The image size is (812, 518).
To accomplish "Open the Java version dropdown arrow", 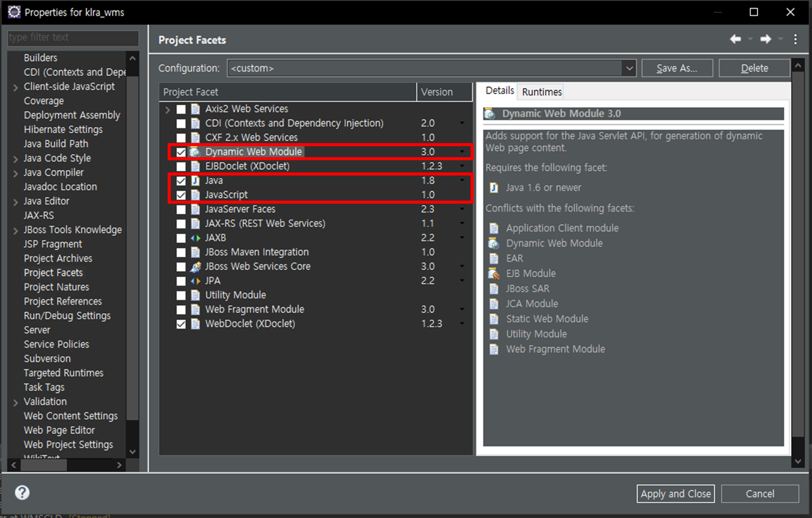I will 462,180.
